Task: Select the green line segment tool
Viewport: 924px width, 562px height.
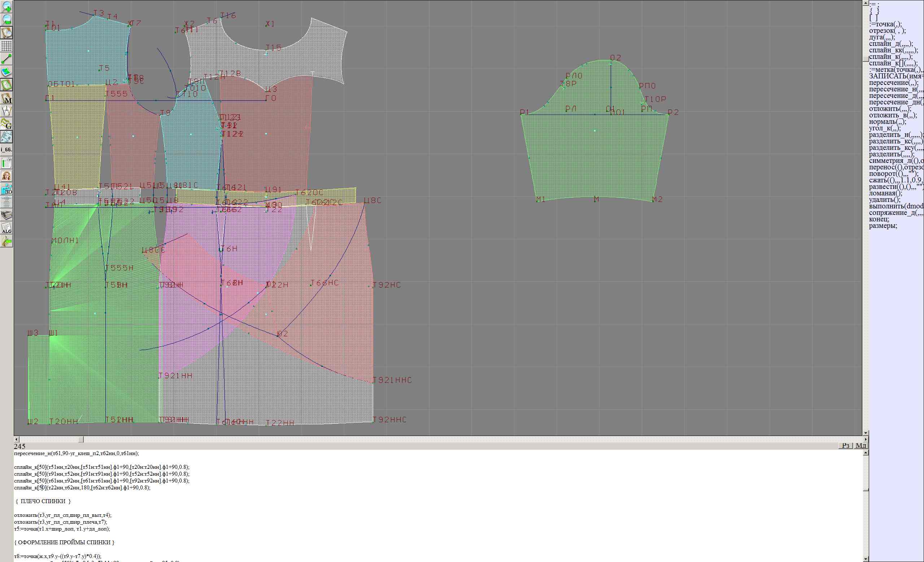Action: tap(6, 59)
